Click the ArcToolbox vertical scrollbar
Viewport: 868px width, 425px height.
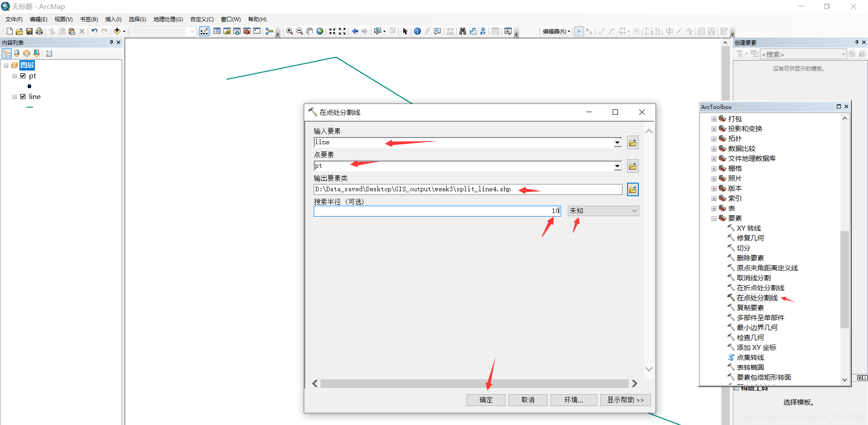click(x=844, y=279)
